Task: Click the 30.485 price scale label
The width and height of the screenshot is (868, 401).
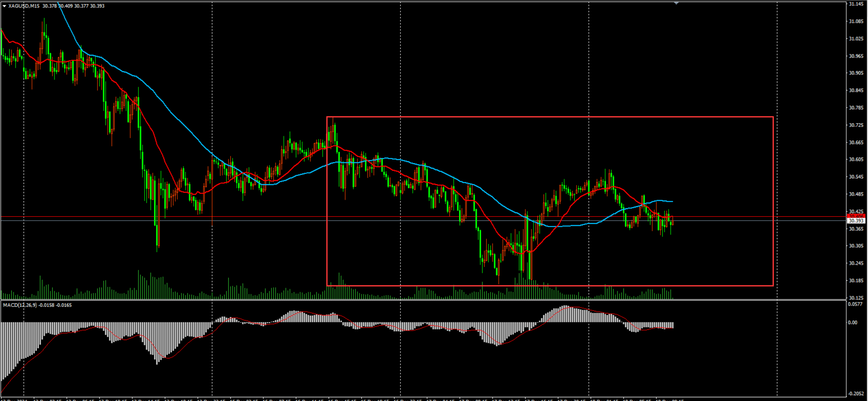Action: tap(856, 194)
